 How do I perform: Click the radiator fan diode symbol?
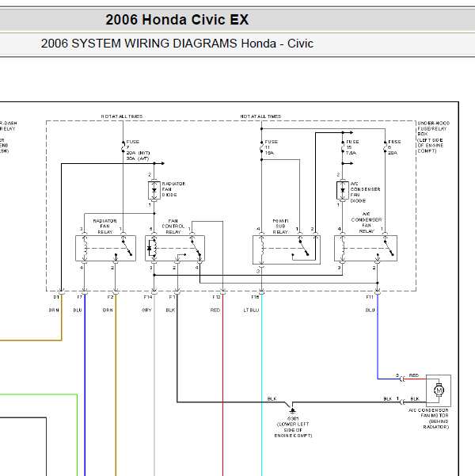pyautogui.click(x=154, y=190)
